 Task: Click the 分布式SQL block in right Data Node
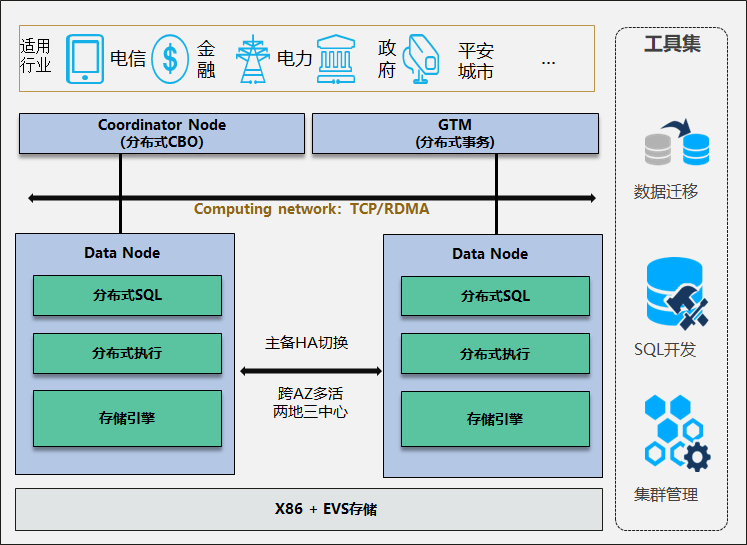(495, 296)
